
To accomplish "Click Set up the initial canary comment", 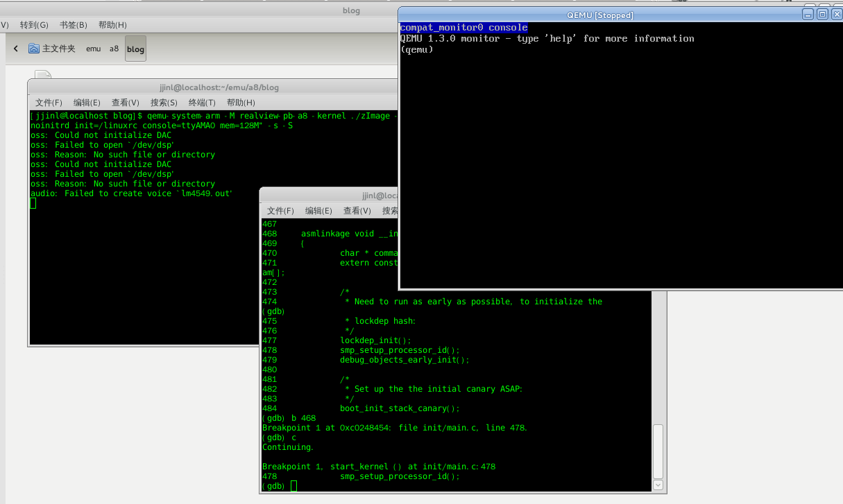I will [433, 389].
